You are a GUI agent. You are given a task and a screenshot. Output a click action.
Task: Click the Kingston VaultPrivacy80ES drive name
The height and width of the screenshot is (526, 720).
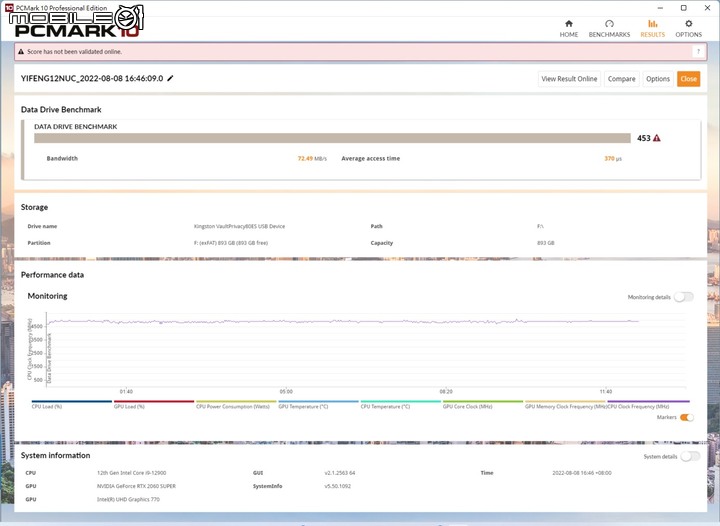tap(239, 226)
